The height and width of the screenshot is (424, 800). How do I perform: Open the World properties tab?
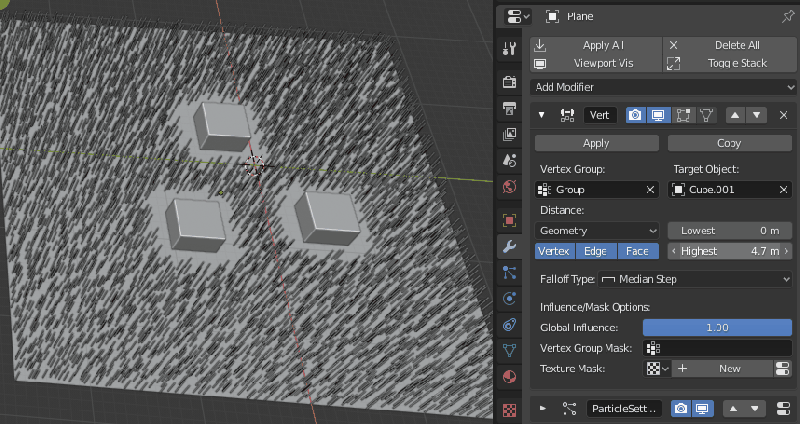509,186
